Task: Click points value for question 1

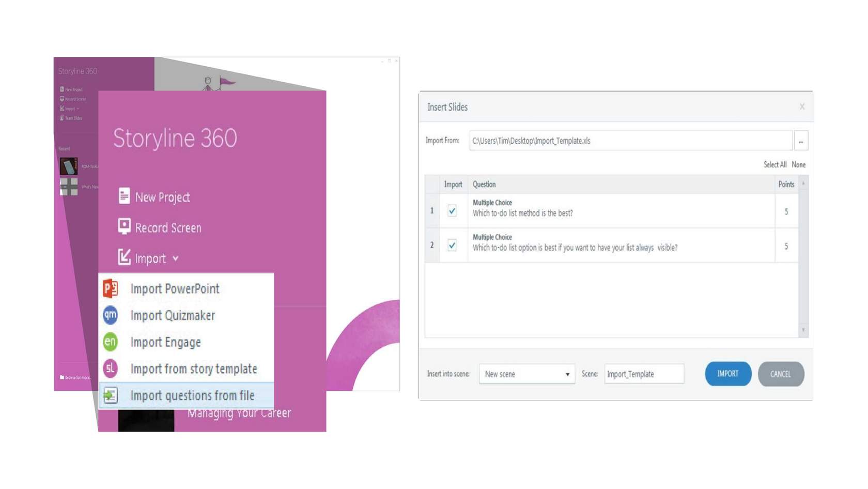Action: click(x=786, y=211)
